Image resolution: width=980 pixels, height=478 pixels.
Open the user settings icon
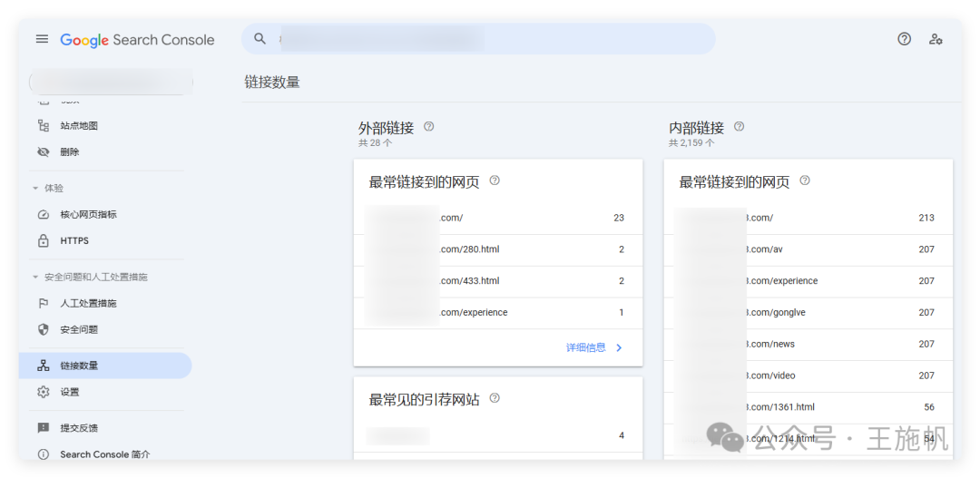(935, 39)
